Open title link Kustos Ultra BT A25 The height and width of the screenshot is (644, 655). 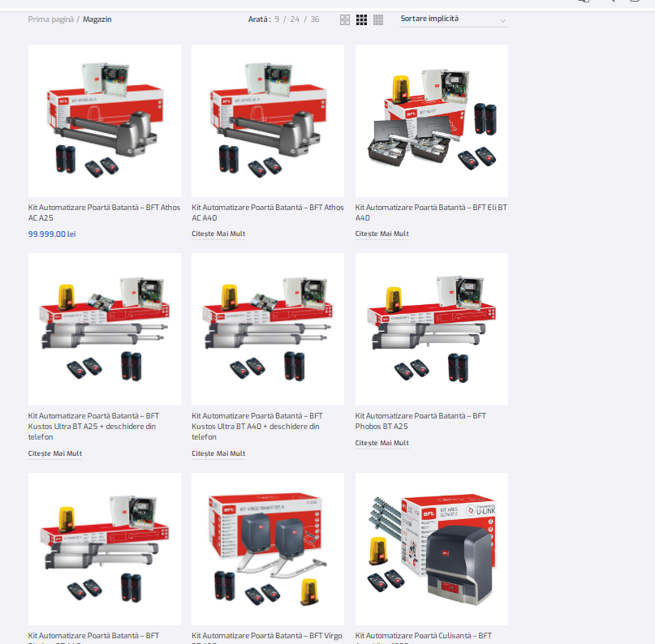[x=93, y=426]
